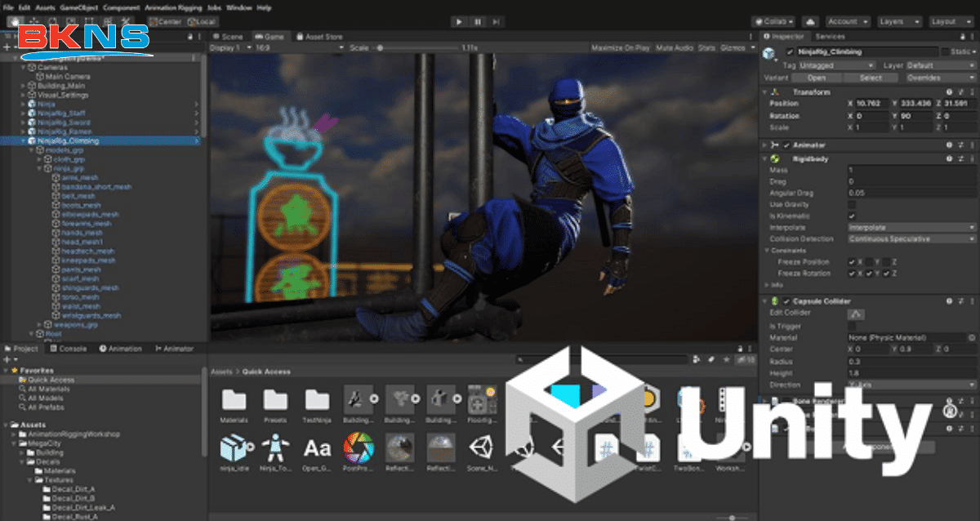Click the plus add button in Project panel
This screenshot has height=521, width=980.
tap(7, 359)
